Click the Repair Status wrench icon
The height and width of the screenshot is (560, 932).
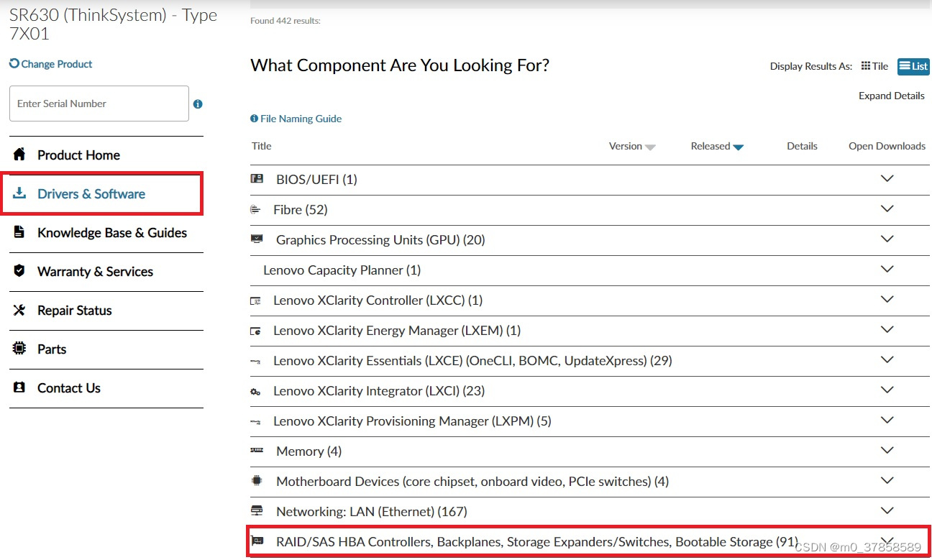19,310
